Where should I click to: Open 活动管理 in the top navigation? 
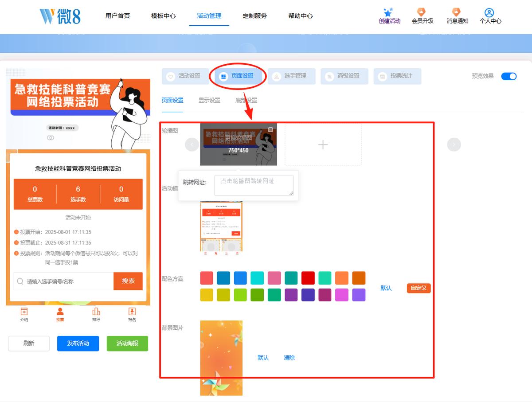209,16
